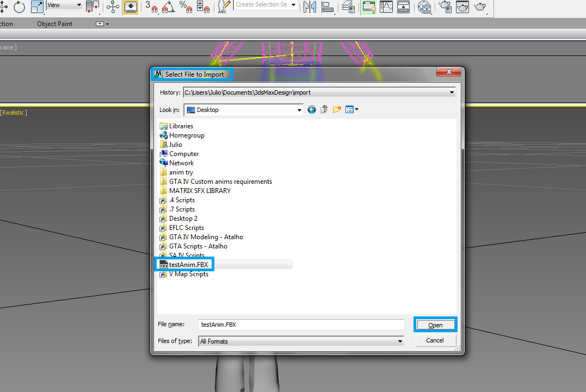Select the 'anim try' folder
This screenshot has width=586, height=392.
[x=176, y=172]
